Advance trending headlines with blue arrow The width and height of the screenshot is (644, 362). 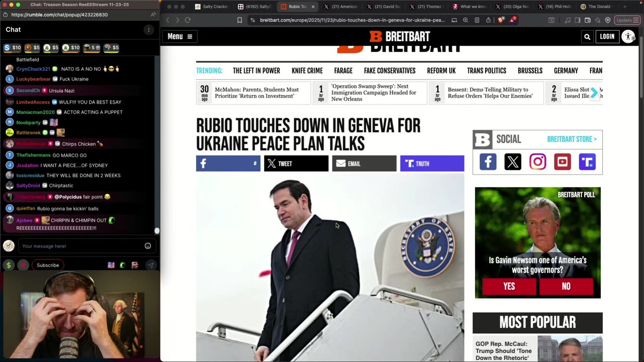594,93
